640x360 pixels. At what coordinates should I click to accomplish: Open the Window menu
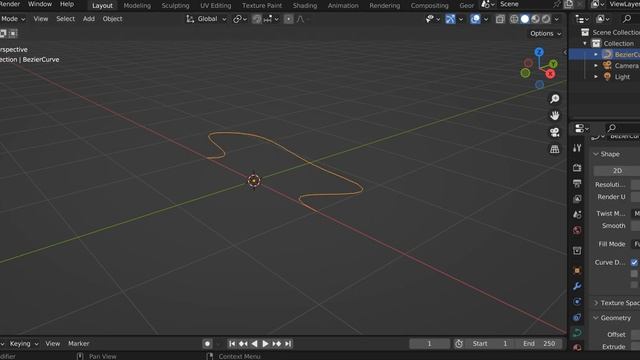pyautogui.click(x=40, y=4)
